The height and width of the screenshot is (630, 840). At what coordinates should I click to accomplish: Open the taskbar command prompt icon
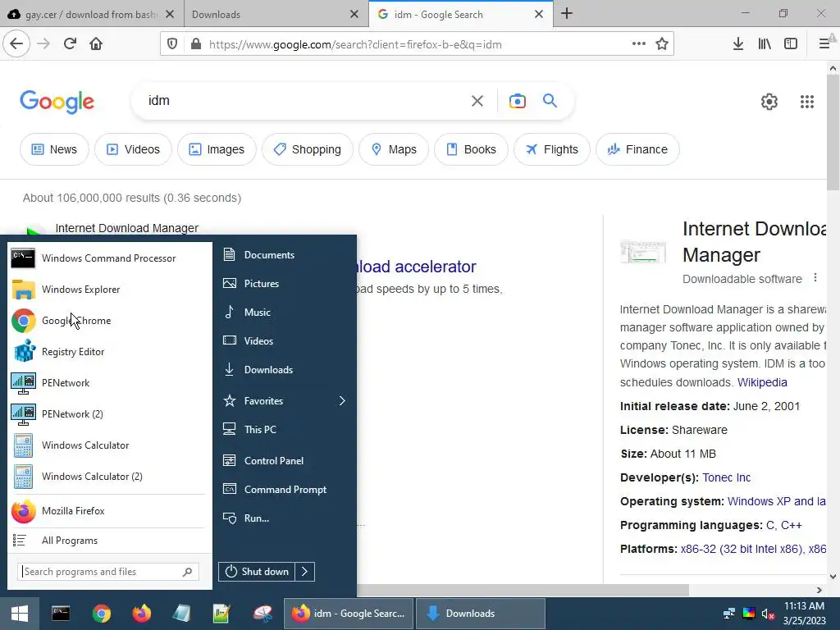61,614
